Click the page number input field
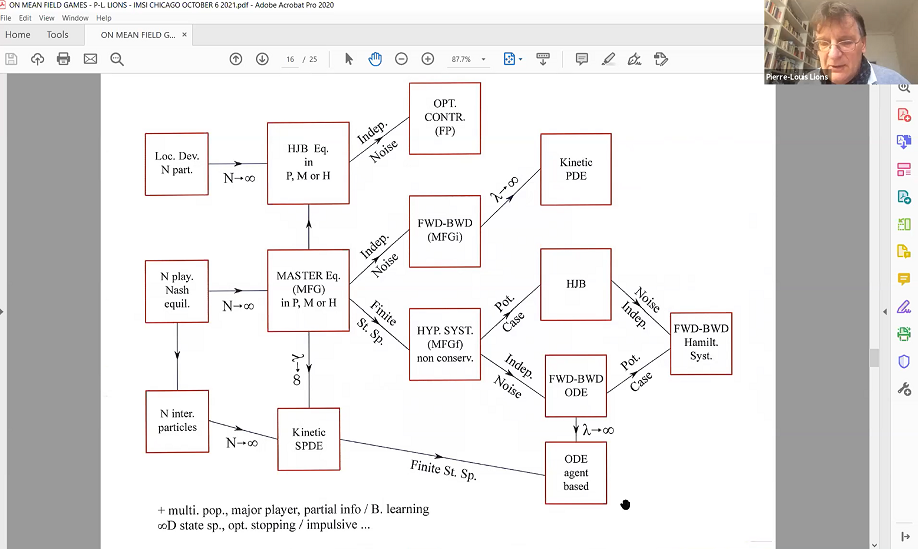Image resolution: width=918 pixels, height=549 pixels. pyautogui.click(x=291, y=60)
